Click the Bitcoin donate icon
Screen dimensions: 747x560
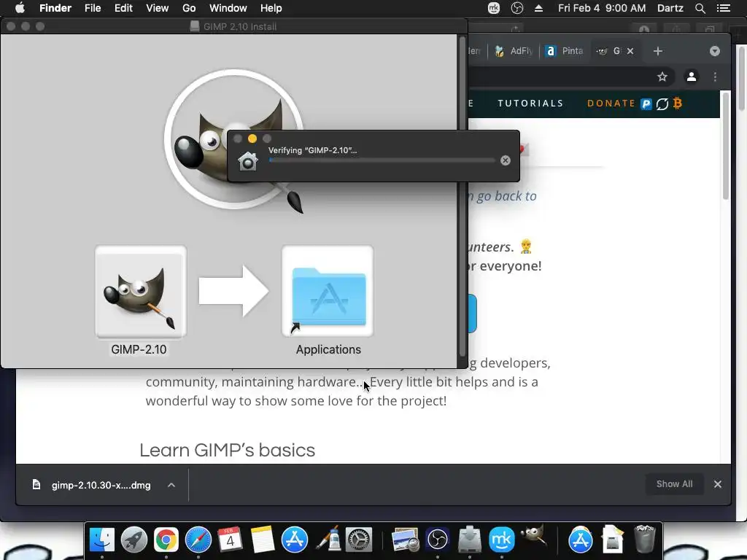(x=678, y=104)
